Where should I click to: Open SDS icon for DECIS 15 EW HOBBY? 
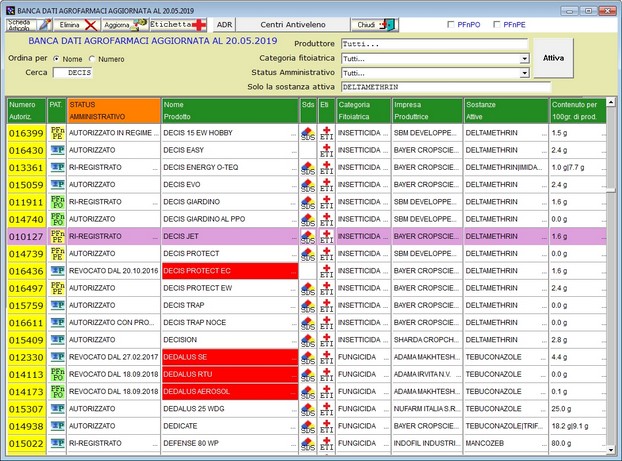[308, 133]
